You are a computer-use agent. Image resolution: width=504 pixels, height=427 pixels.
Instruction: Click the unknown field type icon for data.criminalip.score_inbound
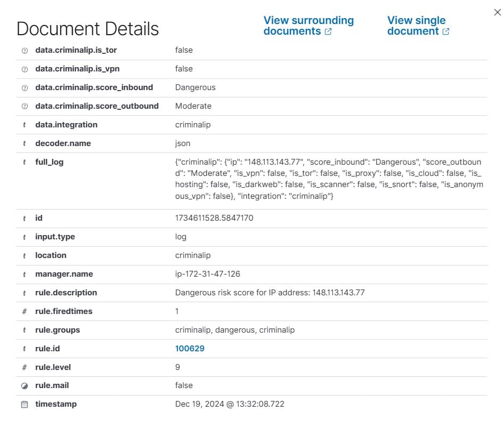pyautogui.click(x=24, y=87)
